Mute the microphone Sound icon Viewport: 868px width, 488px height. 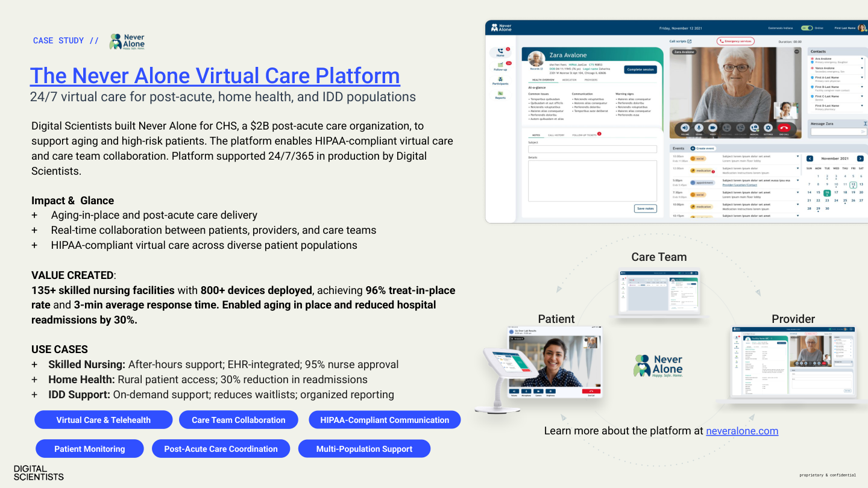click(699, 128)
